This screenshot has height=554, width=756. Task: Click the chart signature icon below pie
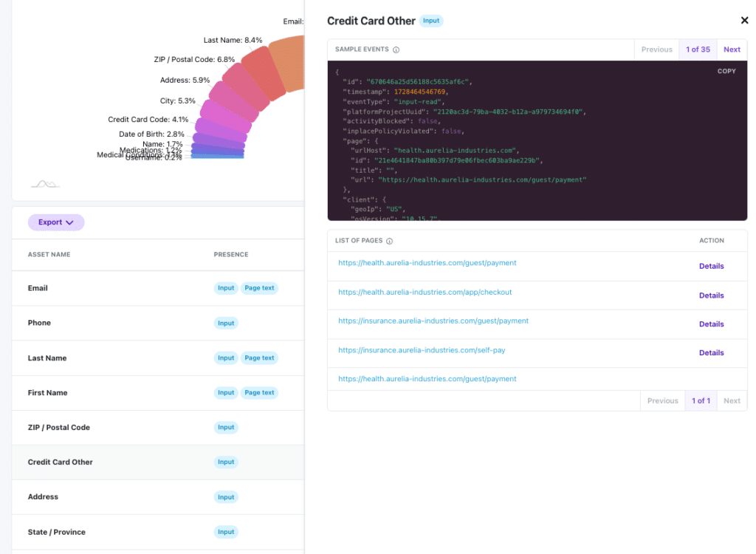click(45, 184)
